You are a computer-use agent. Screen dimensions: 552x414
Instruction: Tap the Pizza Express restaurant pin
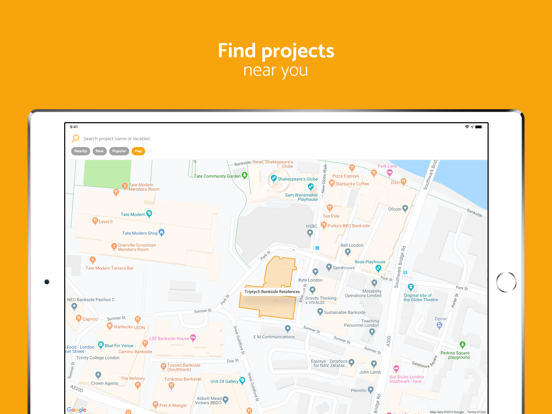coord(351,168)
